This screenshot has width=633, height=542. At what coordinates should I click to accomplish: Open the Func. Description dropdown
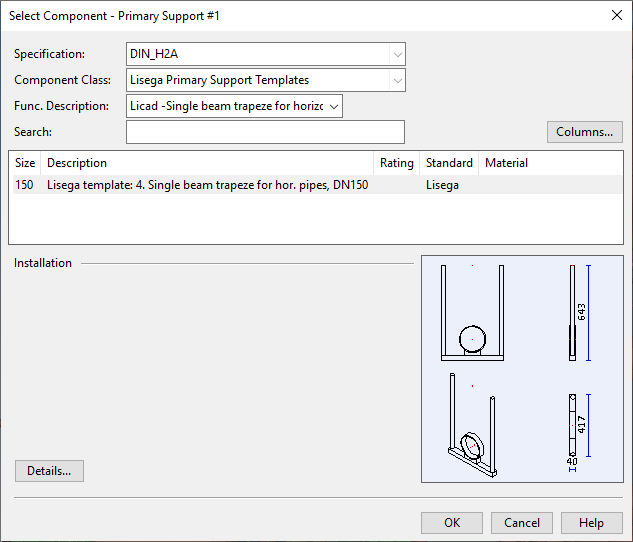point(234,106)
